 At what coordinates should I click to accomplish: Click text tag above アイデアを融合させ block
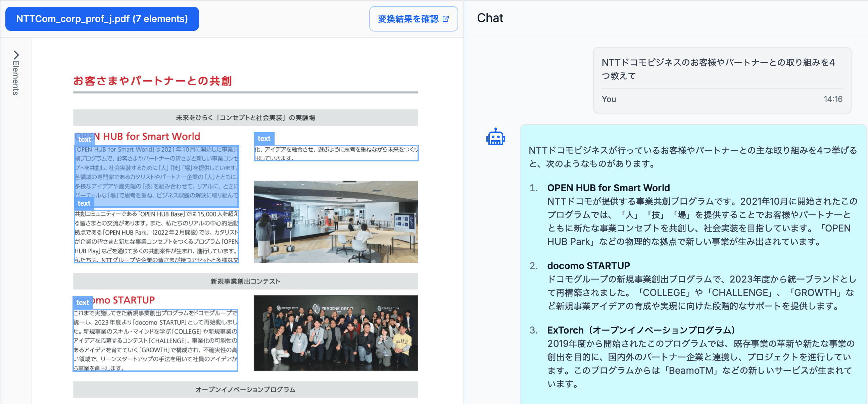(264, 139)
